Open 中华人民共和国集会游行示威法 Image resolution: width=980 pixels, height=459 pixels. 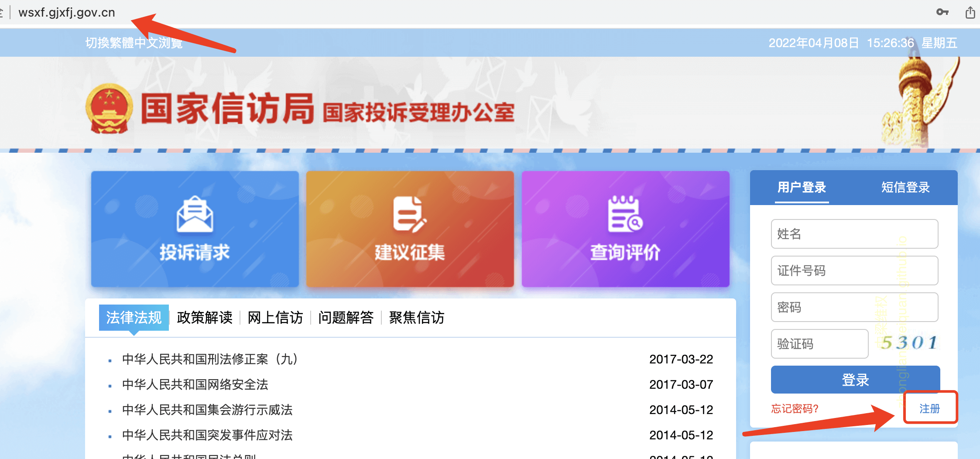coord(207,410)
